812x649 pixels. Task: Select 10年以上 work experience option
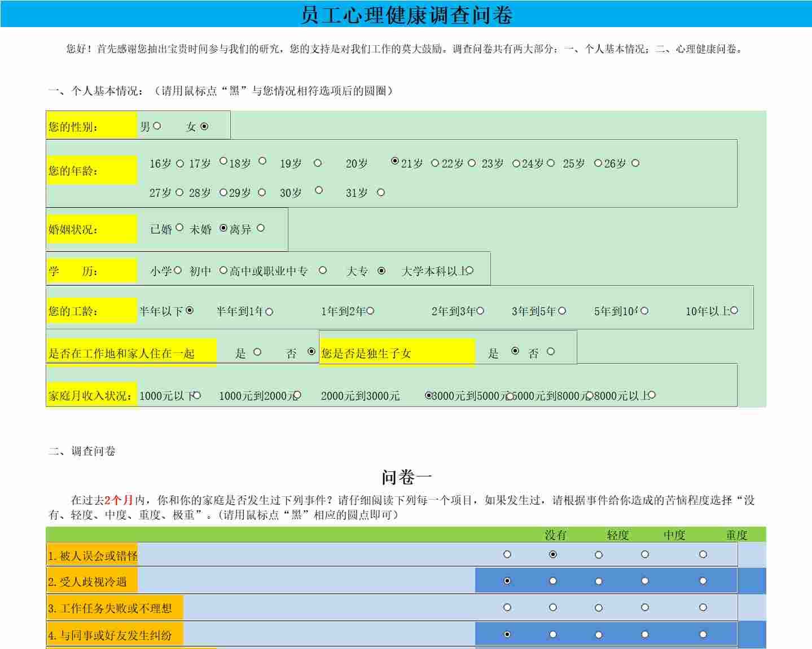click(x=734, y=309)
